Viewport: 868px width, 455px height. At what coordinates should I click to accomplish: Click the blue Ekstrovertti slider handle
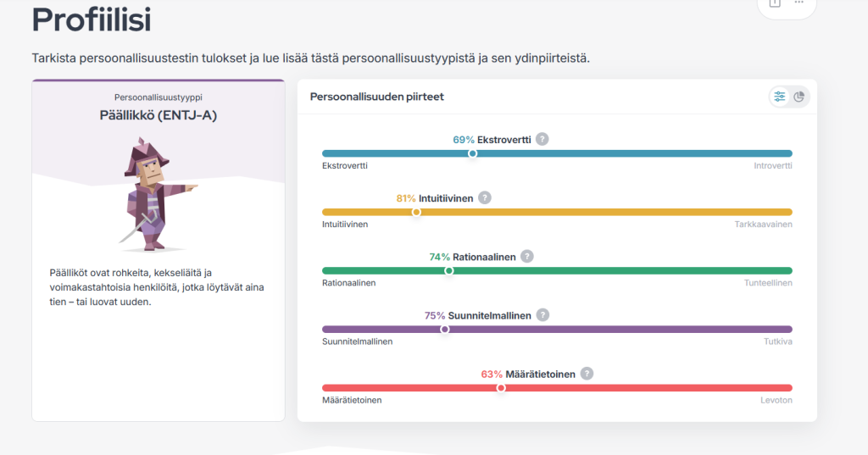[x=473, y=153]
